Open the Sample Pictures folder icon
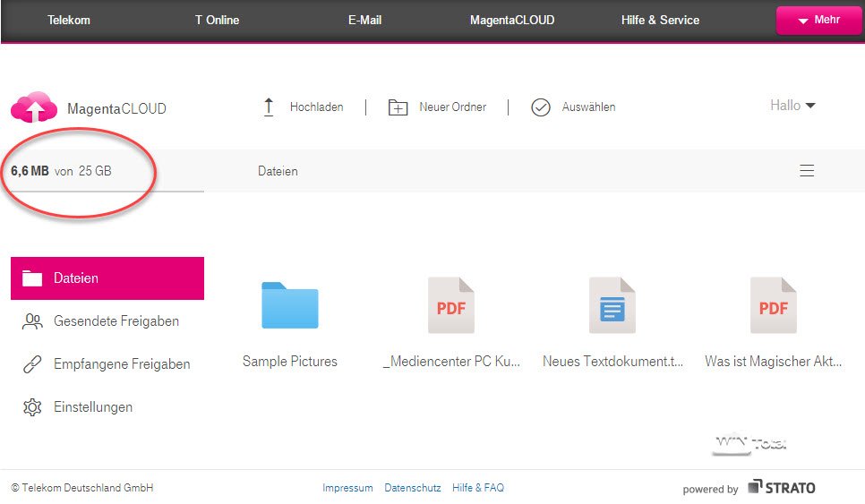 tap(289, 305)
